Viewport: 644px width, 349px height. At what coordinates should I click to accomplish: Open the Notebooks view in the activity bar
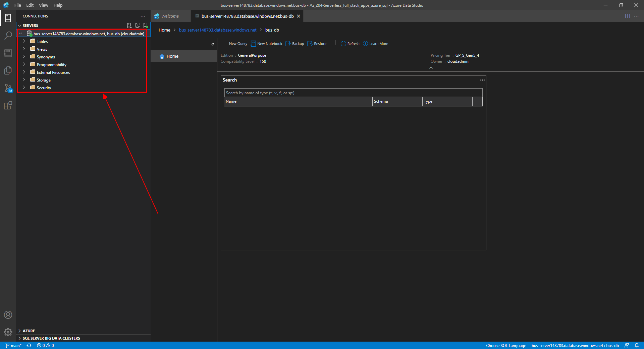[x=8, y=53]
